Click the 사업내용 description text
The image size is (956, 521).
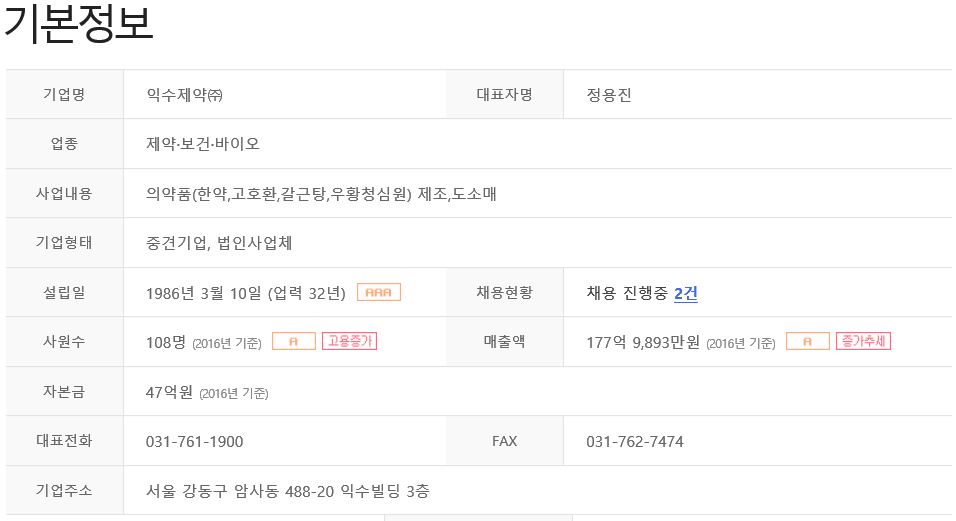tap(321, 194)
